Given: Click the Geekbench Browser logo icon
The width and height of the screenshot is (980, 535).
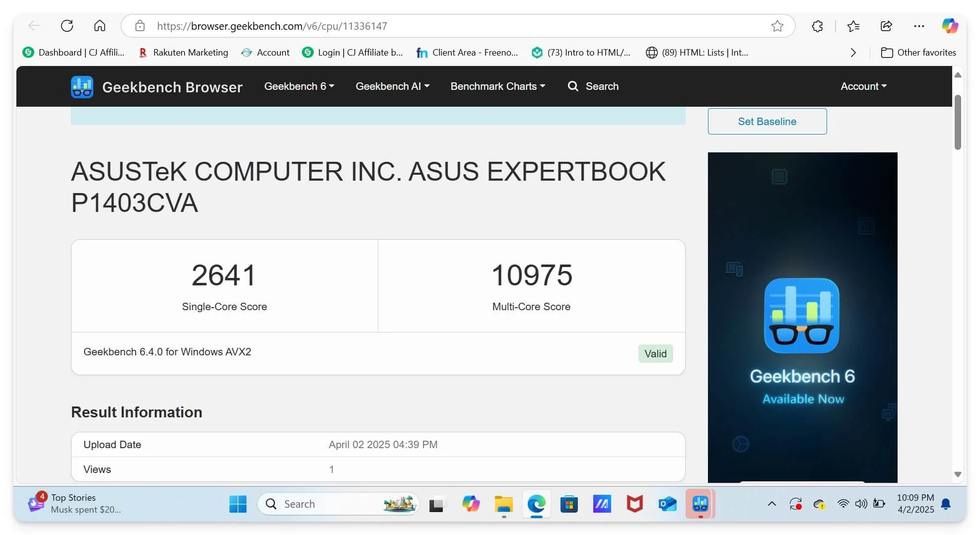Looking at the screenshot, I should coord(82,87).
